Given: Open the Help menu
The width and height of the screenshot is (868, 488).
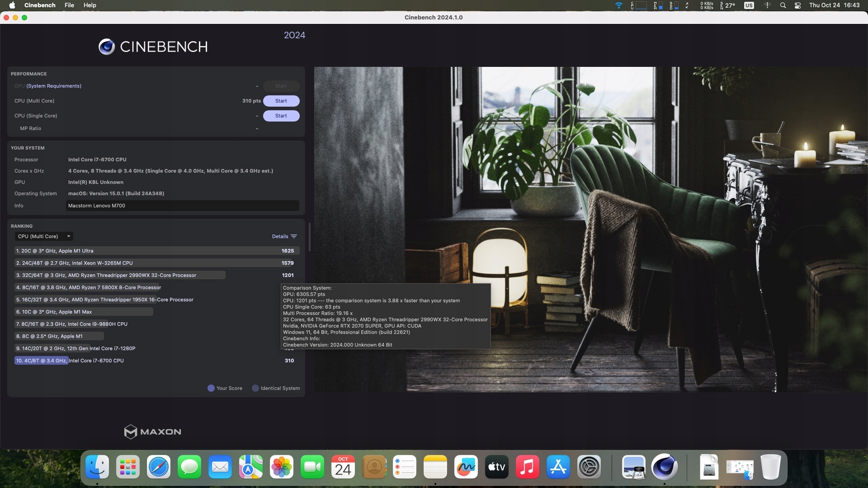Looking at the screenshot, I should tap(90, 5).
